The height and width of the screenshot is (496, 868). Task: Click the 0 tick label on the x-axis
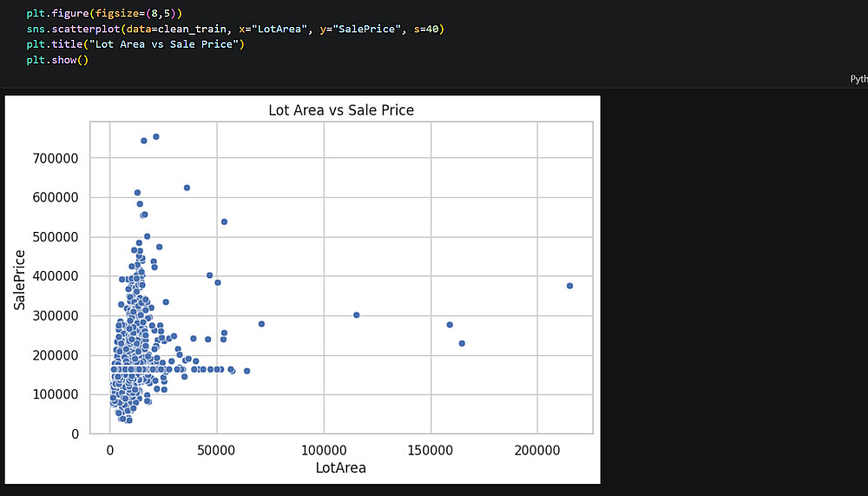(x=110, y=451)
